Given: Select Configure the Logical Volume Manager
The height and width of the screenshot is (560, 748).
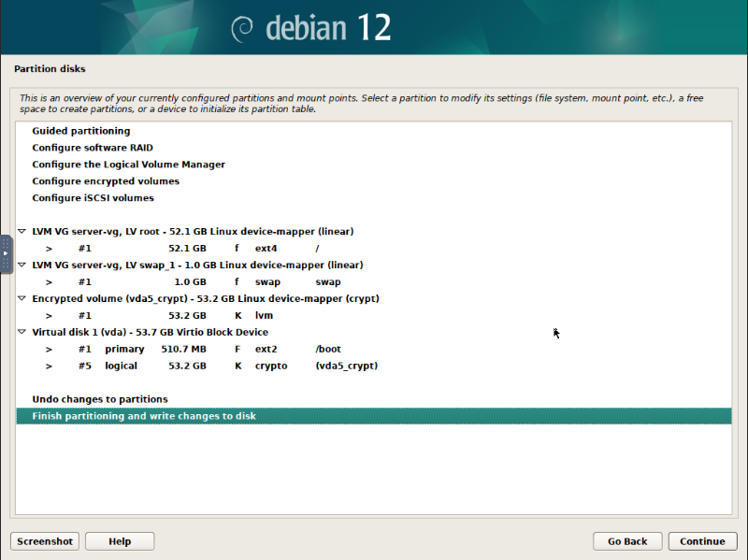Looking at the screenshot, I should click(x=374, y=165).
